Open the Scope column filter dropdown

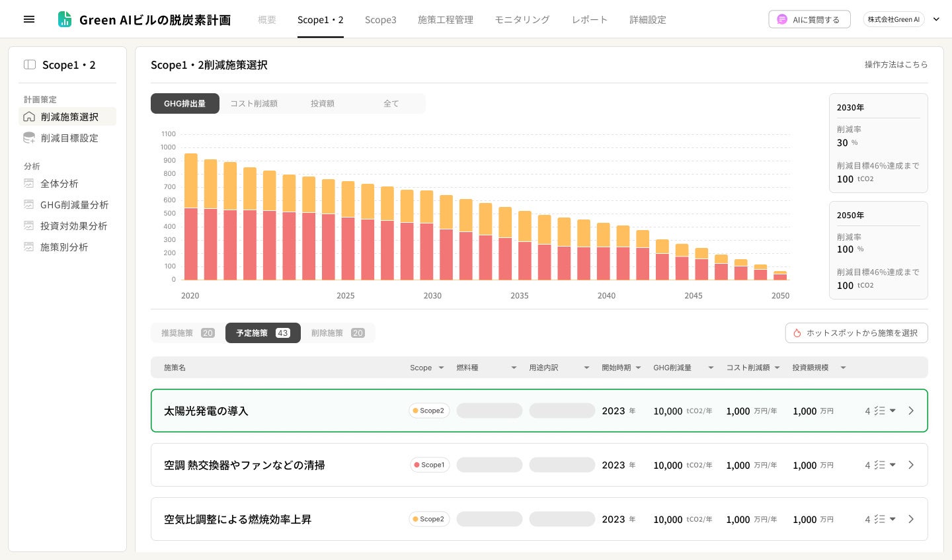pyautogui.click(x=441, y=368)
